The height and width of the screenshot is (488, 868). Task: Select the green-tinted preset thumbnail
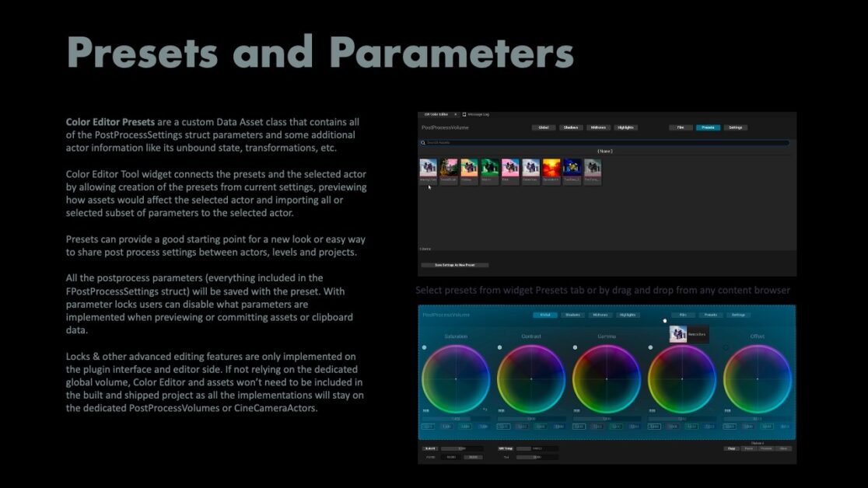point(489,168)
